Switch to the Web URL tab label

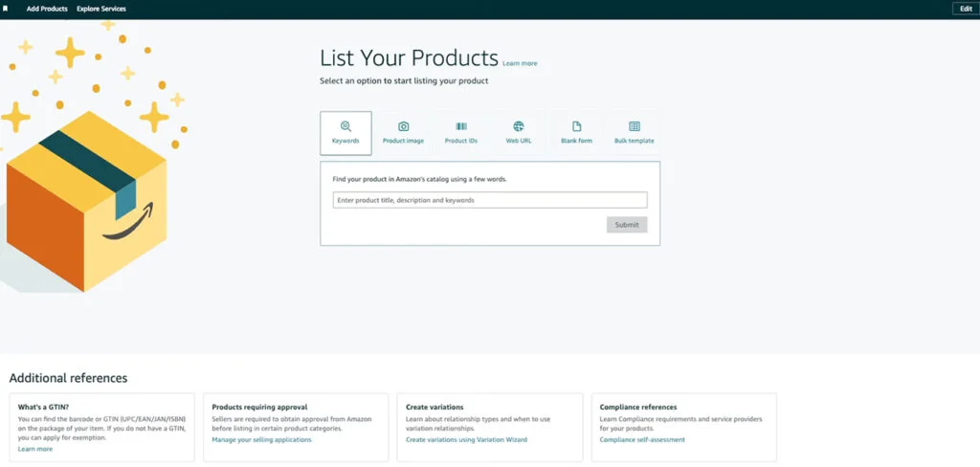[x=519, y=141]
